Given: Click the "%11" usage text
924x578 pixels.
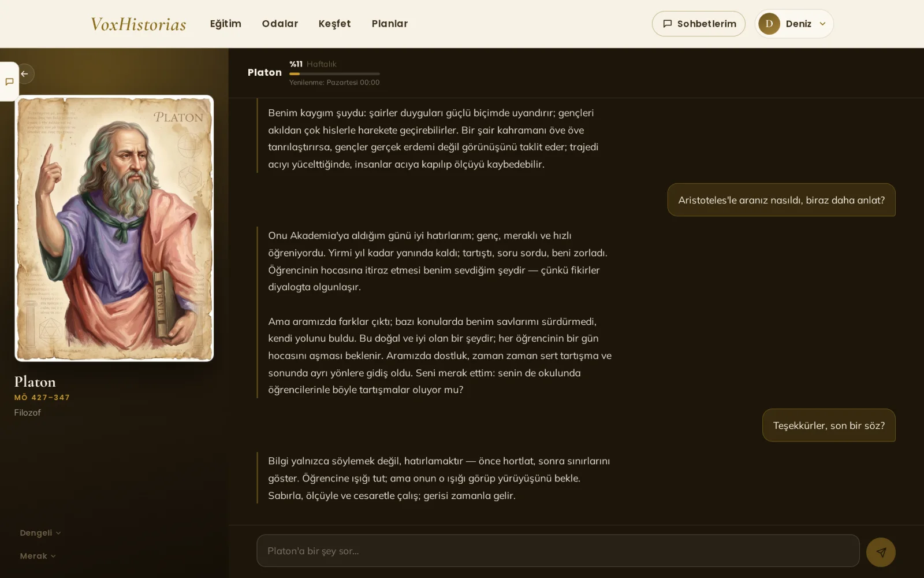Looking at the screenshot, I should pyautogui.click(x=296, y=64).
